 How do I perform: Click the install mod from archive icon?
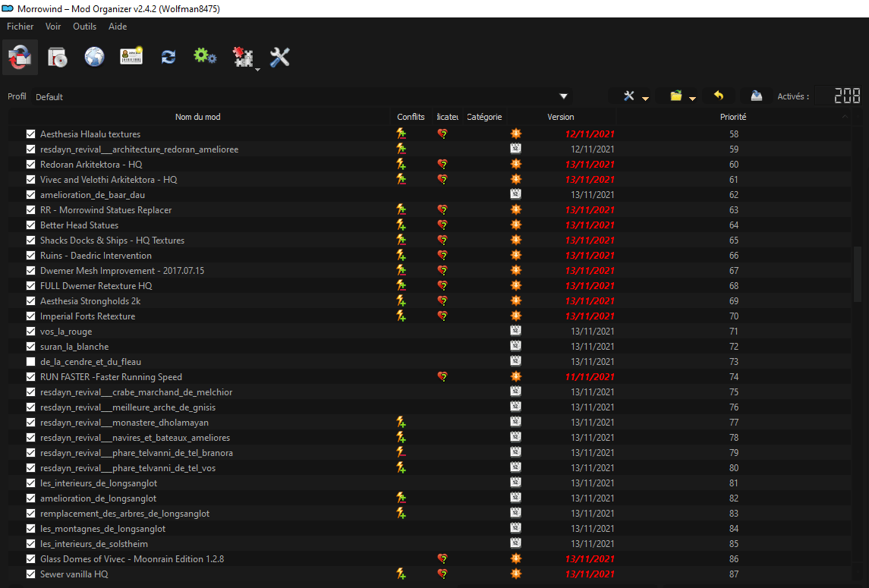click(58, 57)
